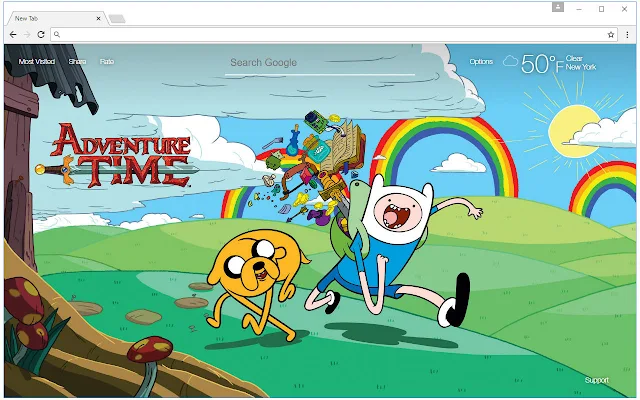Screen dimensions: 640x400
Task: Focus the browser address bar
Action: pos(333,35)
